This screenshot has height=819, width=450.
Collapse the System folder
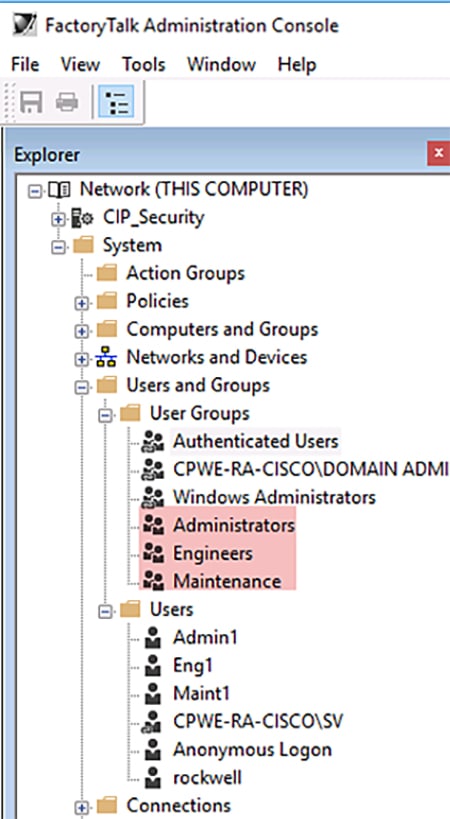click(58, 248)
